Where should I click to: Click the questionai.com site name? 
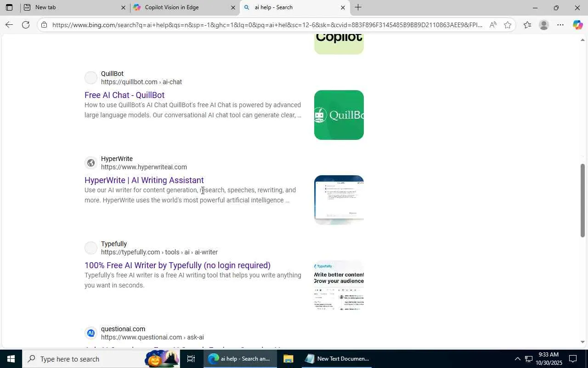[x=123, y=329]
